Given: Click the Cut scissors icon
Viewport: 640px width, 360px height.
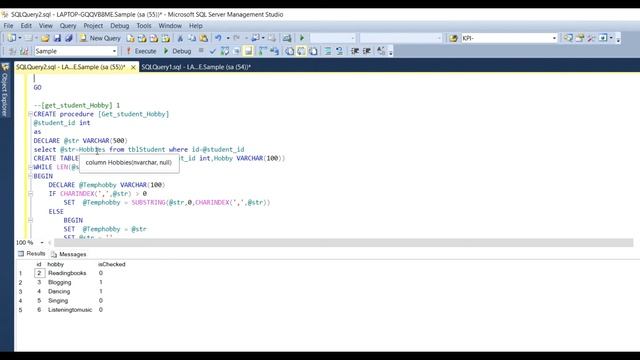Looking at the screenshot, I should (180, 38).
